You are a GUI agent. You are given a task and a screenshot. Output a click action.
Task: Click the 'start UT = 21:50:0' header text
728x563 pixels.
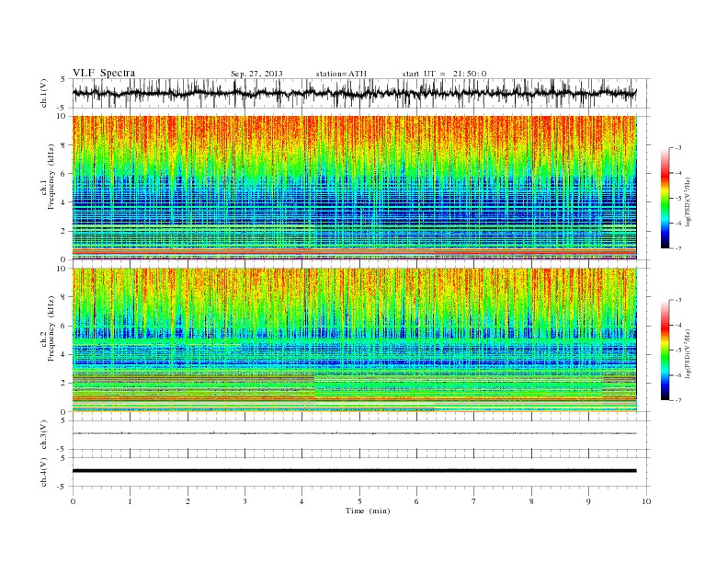(444, 74)
